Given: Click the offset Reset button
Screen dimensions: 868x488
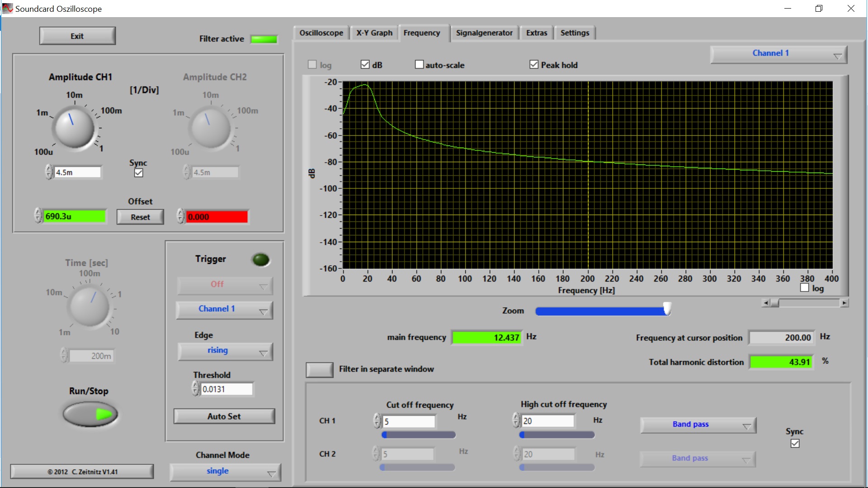Looking at the screenshot, I should point(140,217).
